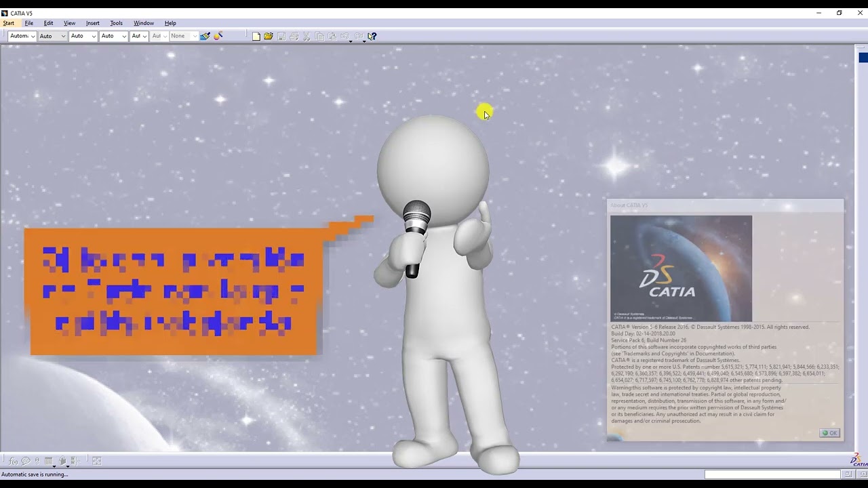Click the New document icon

256,37
